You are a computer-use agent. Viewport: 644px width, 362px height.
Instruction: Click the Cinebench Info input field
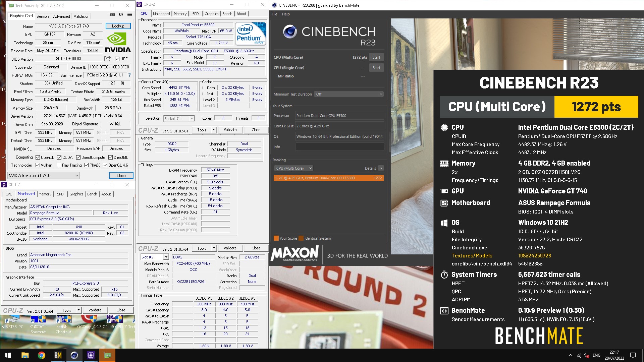tap(339, 147)
